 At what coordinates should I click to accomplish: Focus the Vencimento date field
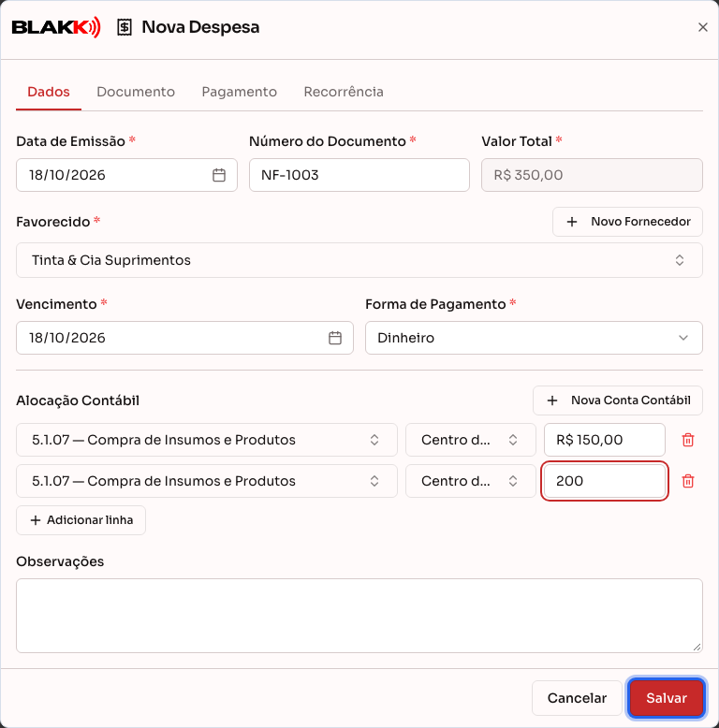pyautogui.click(x=184, y=338)
